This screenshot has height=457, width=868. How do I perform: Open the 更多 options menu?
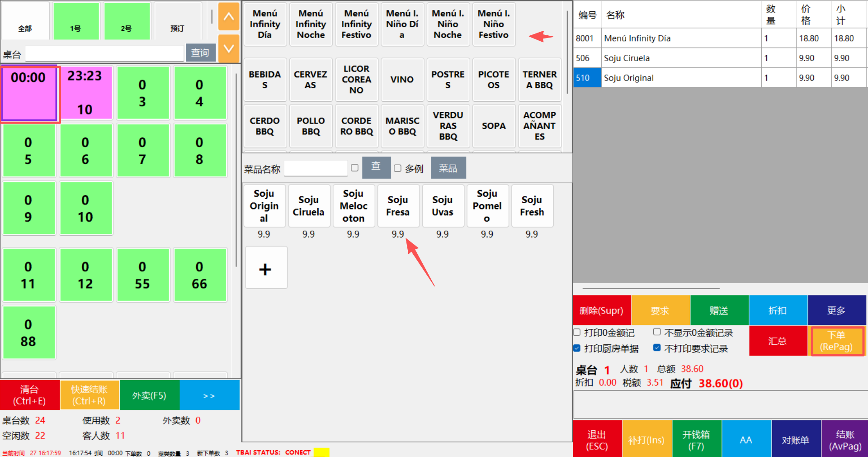click(x=836, y=310)
